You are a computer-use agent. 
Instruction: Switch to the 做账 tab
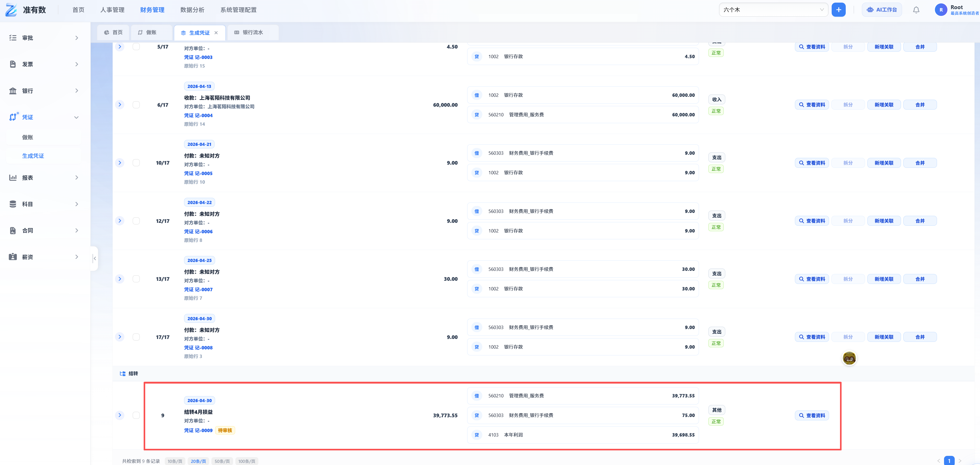(151, 32)
